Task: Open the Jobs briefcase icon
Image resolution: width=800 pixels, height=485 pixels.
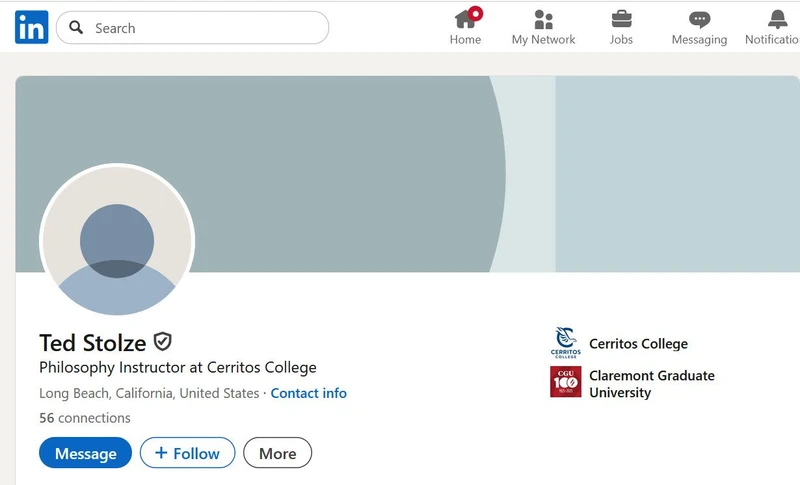Action: click(621, 19)
